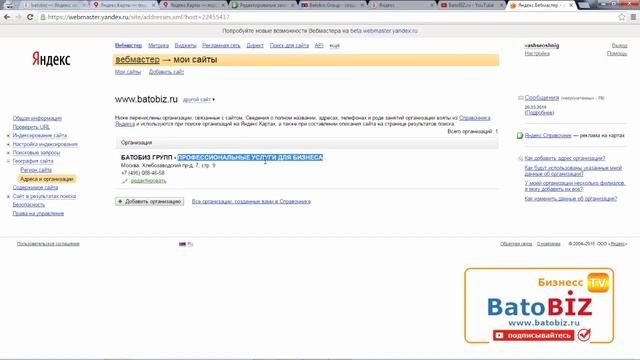Click the browser back arrow

coord(7,17)
